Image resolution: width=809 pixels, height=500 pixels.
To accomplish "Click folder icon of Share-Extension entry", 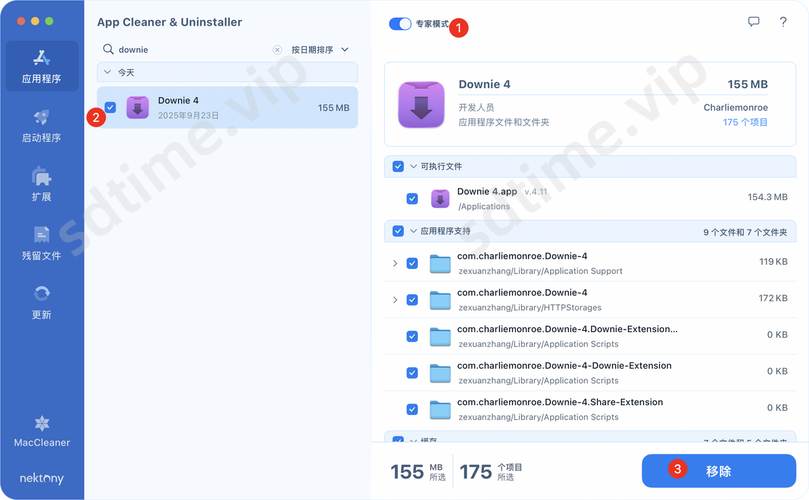I will click(x=440, y=410).
